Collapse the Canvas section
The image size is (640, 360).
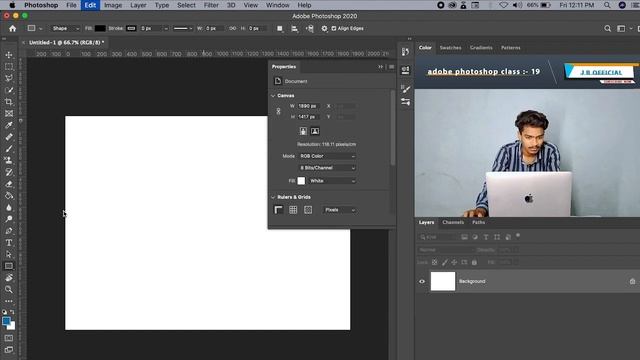pos(273,96)
